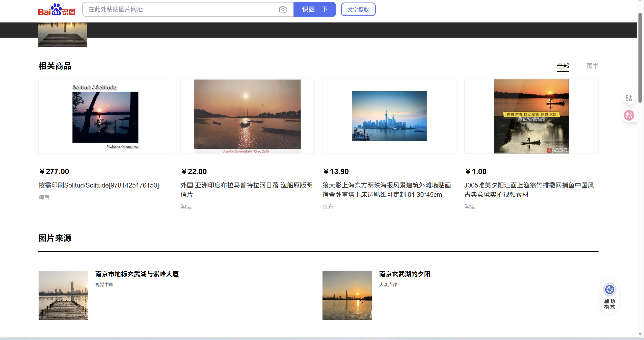
Task: Click the 文字提取 text extraction button
Action: point(358,9)
